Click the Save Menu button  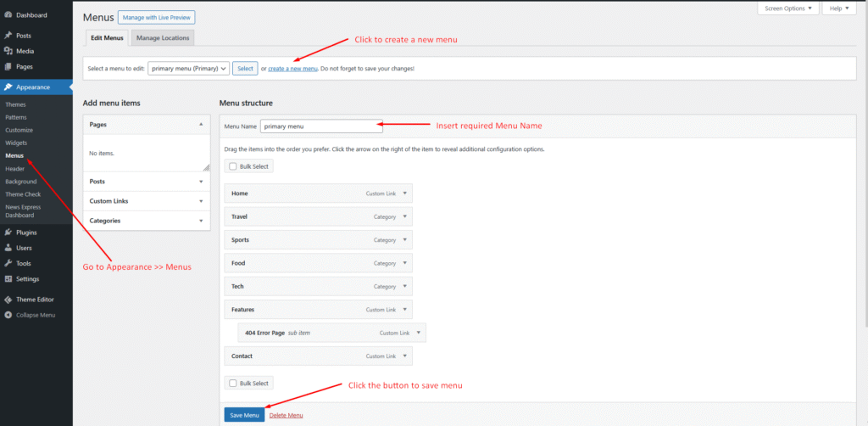pyautogui.click(x=244, y=415)
